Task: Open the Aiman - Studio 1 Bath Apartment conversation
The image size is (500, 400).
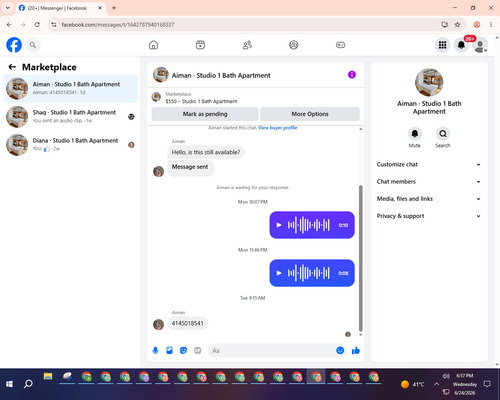Action: pos(70,89)
